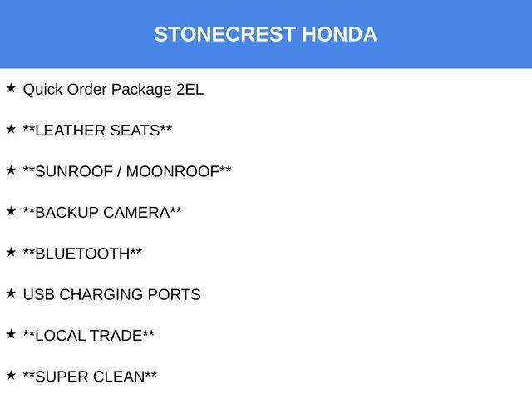Select the star bullet before LOCAL TRADE
Screen dimensions: 532x399
click(x=11, y=334)
